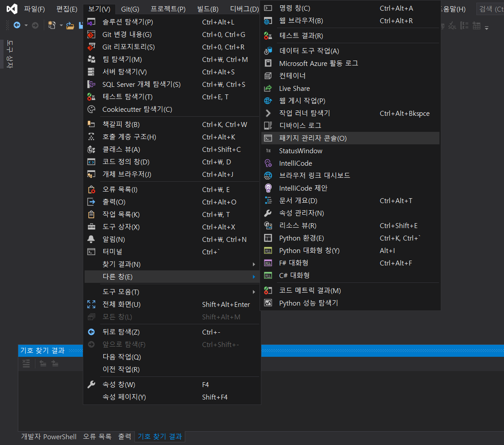
Task: Open the 빌드(B) menu
Action: pos(207,9)
